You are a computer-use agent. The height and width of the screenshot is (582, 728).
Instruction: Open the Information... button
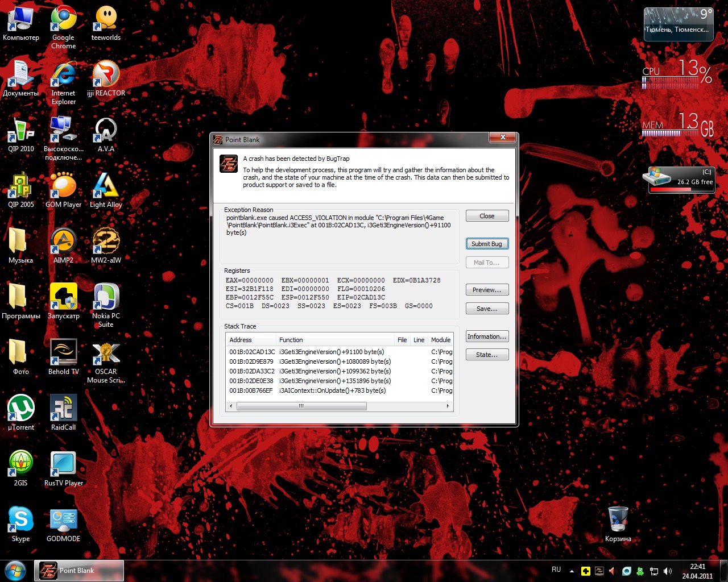click(486, 336)
